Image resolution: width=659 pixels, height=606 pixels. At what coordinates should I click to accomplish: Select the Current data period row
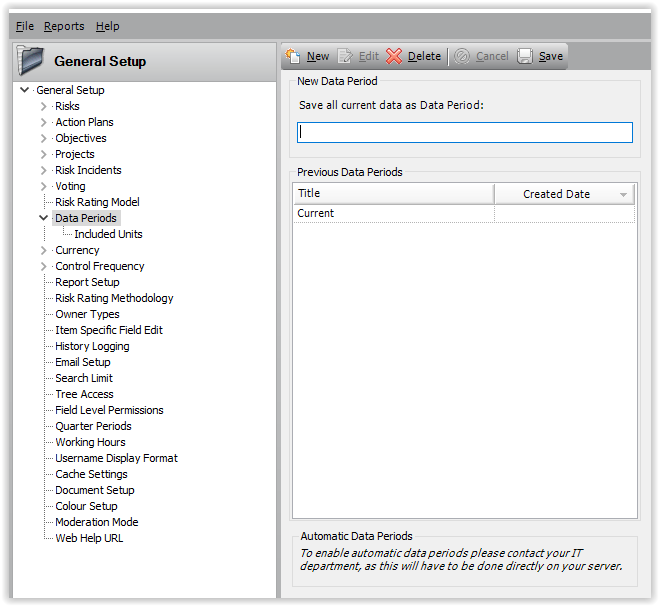coord(464,213)
